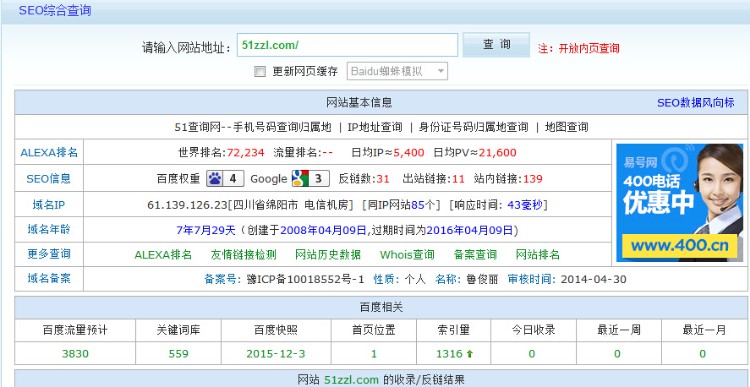The width and height of the screenshot is (750, 387).
Task: Click ICP number 豫ICP备10018552号-1
Action: (304, 279)
